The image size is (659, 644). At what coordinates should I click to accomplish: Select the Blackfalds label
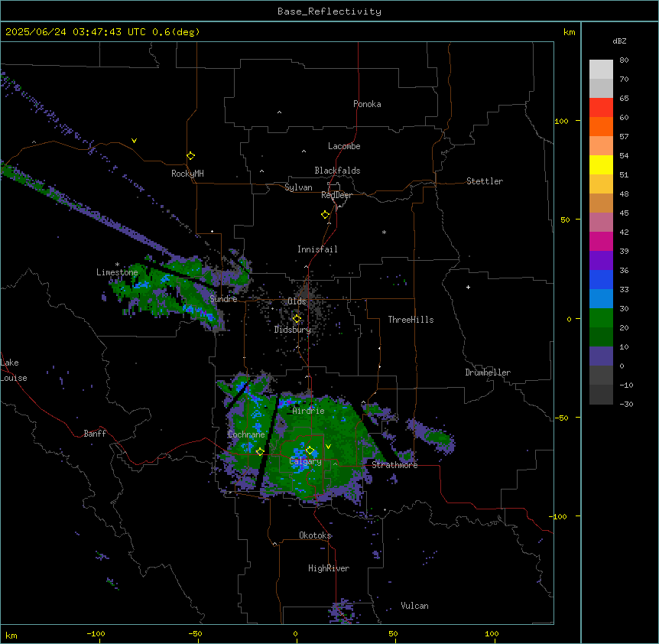pos(337,171)
